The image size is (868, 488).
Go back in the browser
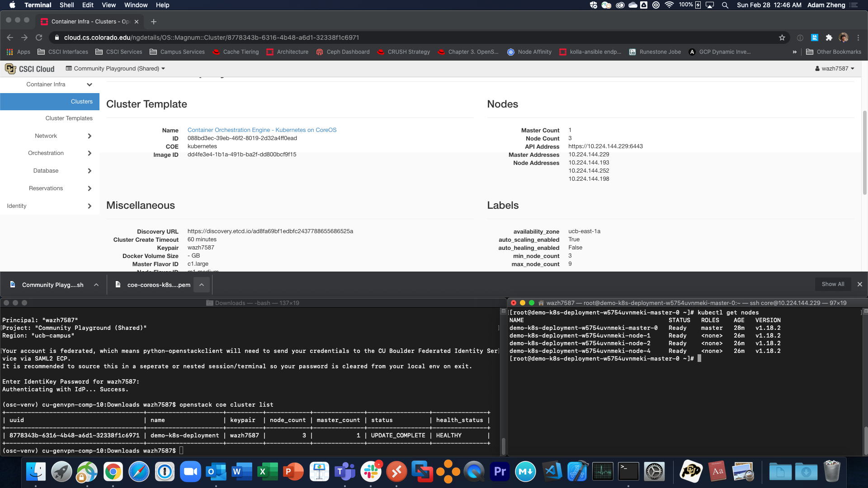10,38
